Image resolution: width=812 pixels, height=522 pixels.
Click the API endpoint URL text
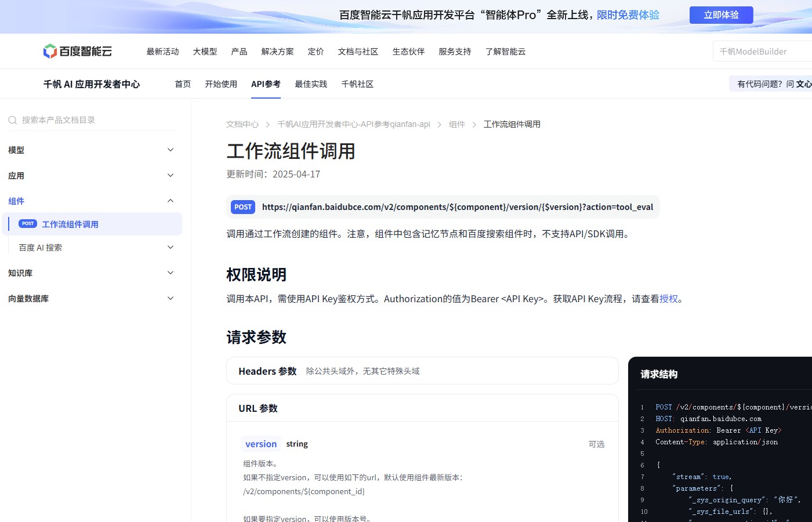point(458,207)
